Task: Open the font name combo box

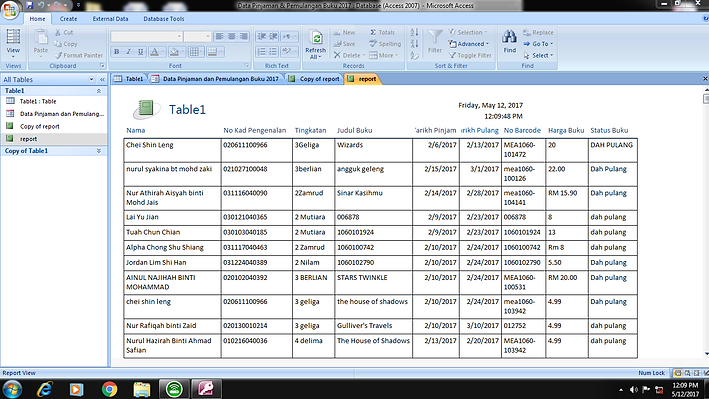Action: coord(147,36)
